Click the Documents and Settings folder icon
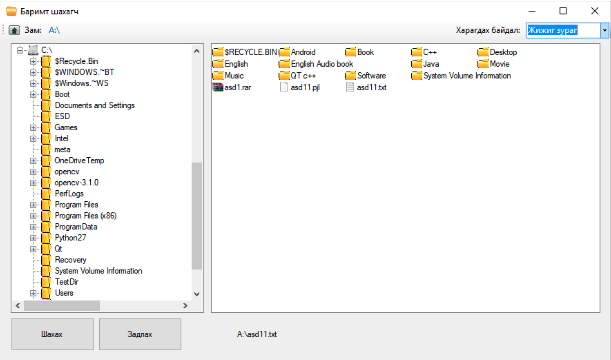Screen dimensions: 611x360 pyautogui.click(x=46, y=105)
